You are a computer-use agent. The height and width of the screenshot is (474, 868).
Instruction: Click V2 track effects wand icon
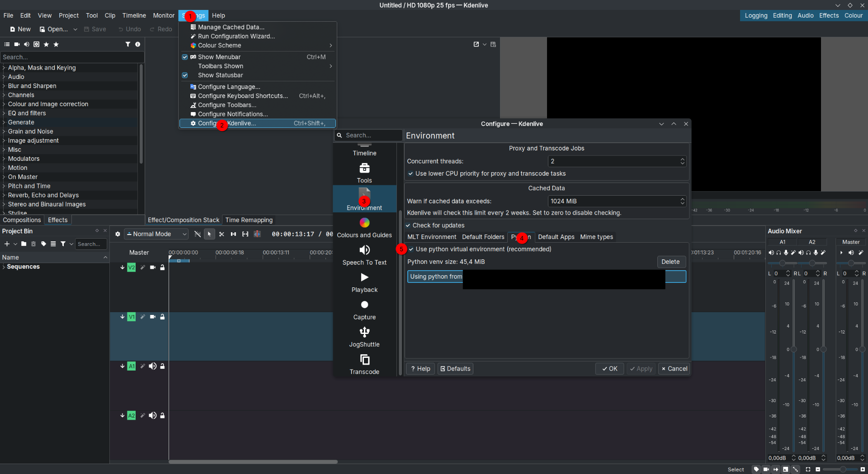[142, 268]
